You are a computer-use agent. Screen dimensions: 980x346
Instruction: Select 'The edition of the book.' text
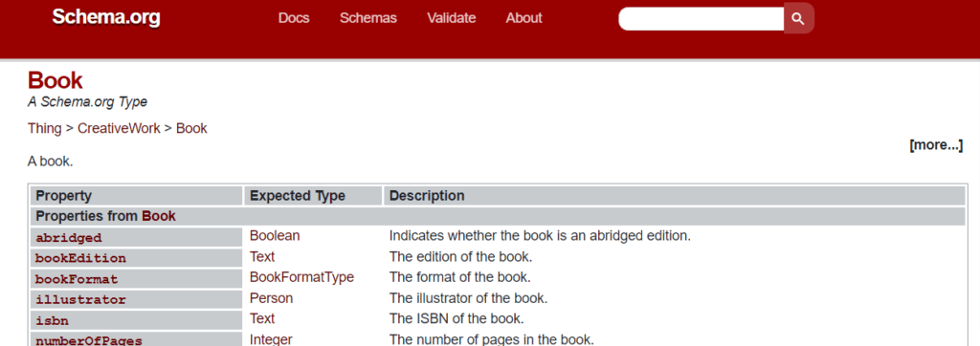point(460,257)
